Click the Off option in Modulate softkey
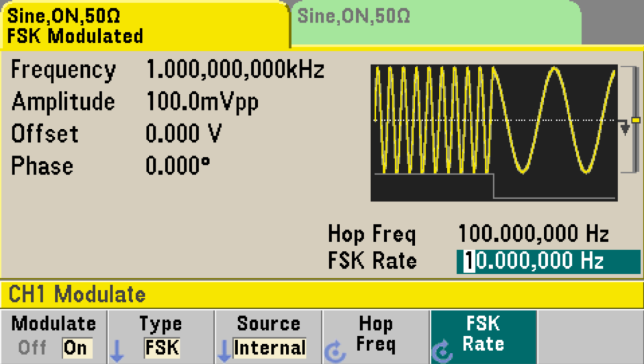This screenshot has height=364, width=644. click(x=32, y=348)
